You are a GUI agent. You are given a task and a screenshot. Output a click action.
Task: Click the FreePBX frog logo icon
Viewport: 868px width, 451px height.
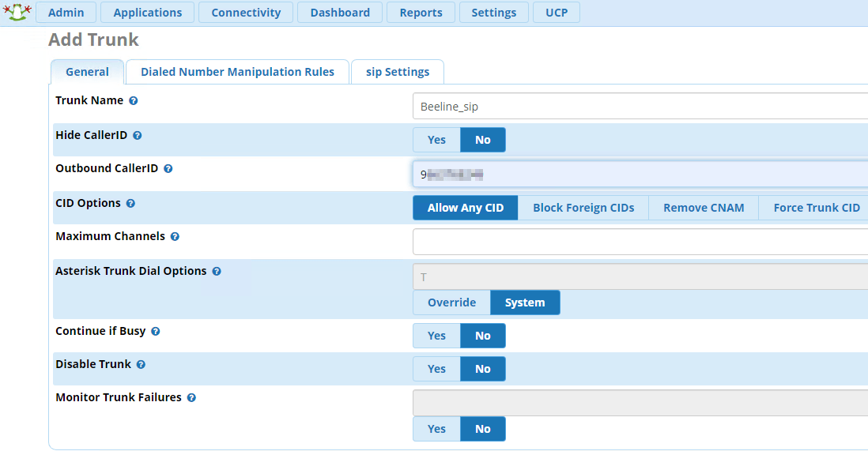16,12
